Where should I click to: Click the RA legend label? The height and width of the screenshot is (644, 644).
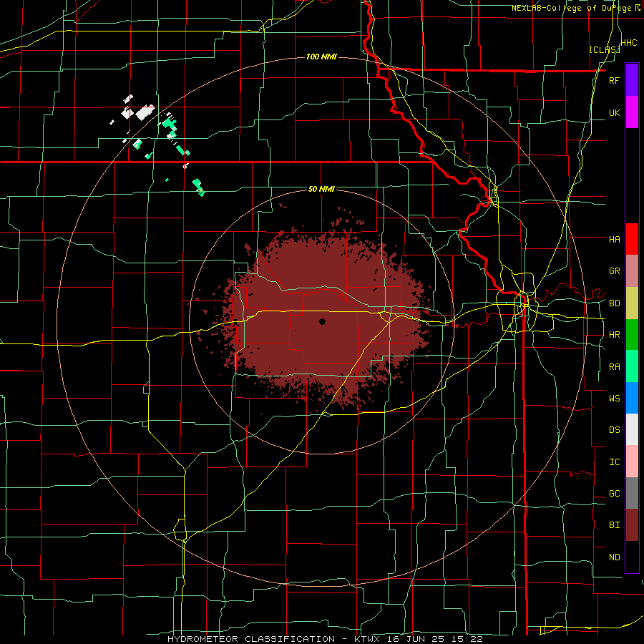pos(614,367)
